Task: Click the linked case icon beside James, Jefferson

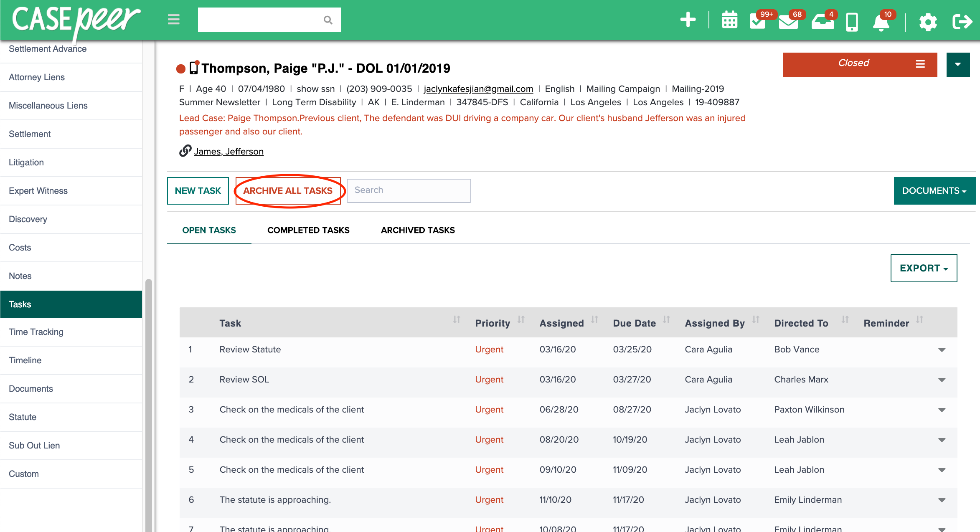Action: coord(185,151)
